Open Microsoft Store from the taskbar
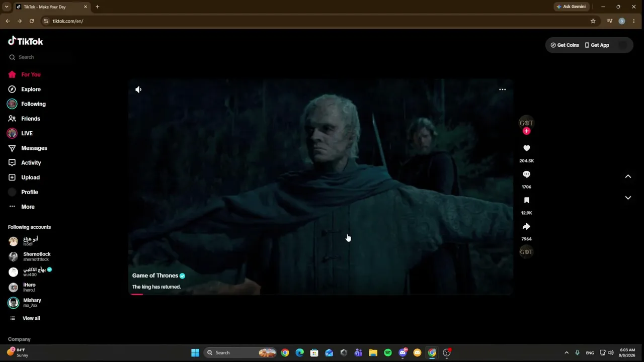This screenshot has width=644, height=362. point(314,353)
